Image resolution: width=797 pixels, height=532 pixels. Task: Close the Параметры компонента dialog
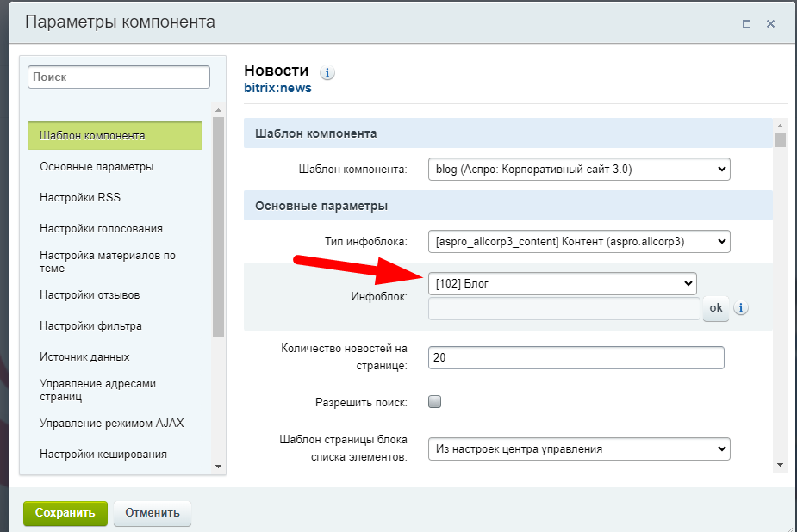(x=771, y=23)
